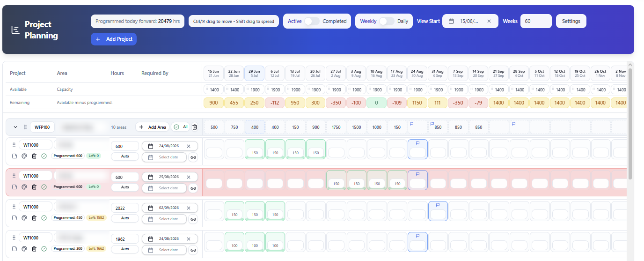Click the Project Planning logo icon

tap(15, 30)
